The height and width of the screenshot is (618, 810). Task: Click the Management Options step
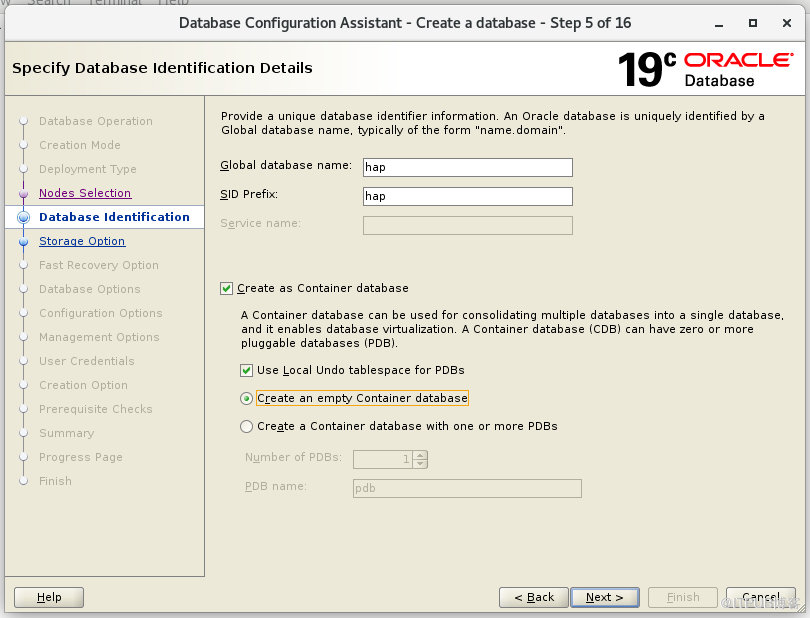pyautogui.click(x=99, y=337)
